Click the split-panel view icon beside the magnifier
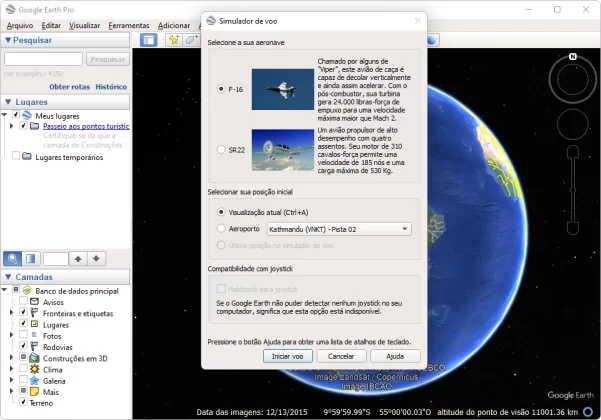The width and height of the screenshot is (601, 420). click(31, 259)
